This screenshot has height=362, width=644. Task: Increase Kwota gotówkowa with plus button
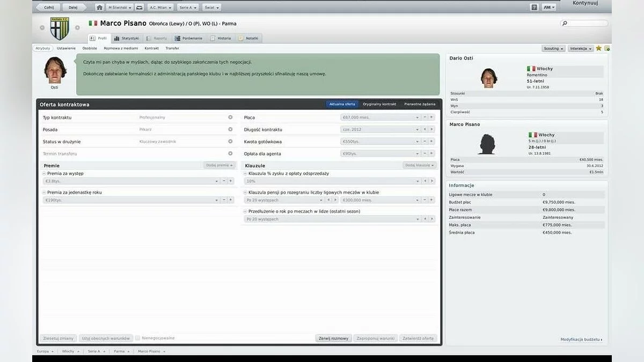(431, 142)
